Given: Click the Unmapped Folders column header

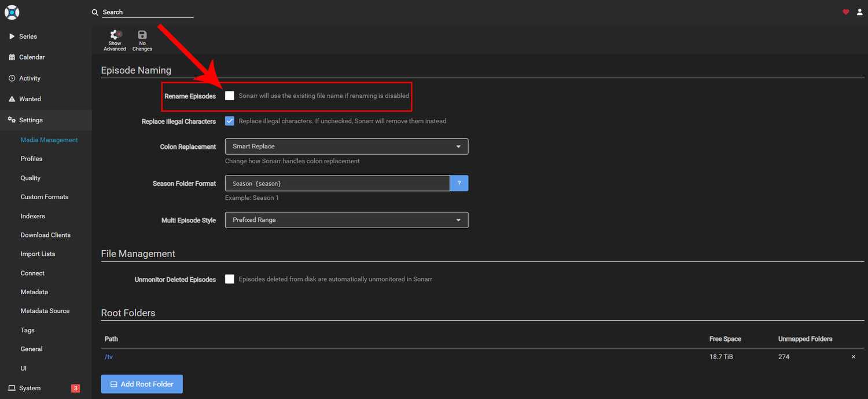Looking at the screenshot, I should [x=805, y=339].
